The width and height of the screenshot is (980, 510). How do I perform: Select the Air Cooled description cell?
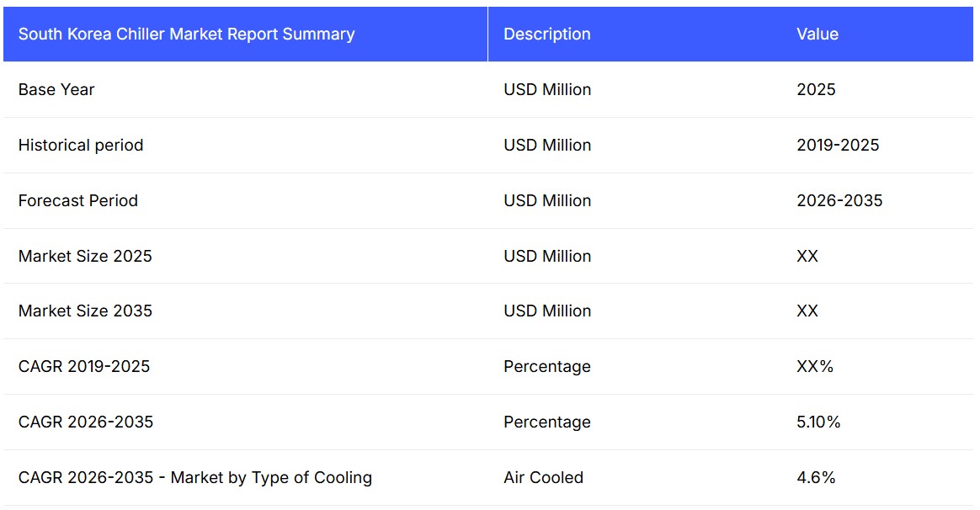pyautogui.click(x=543, y=478)
